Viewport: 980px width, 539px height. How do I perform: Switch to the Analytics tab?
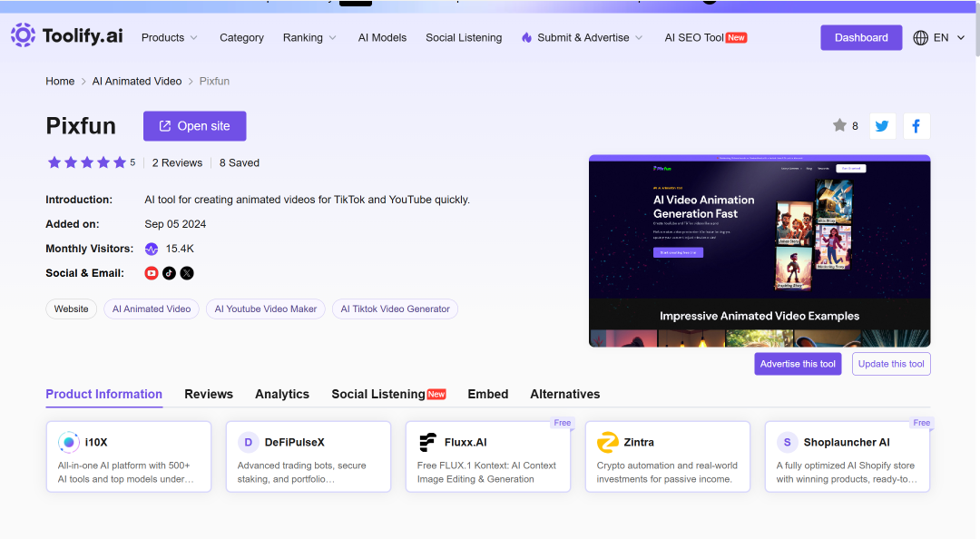(x=282, y=394)
